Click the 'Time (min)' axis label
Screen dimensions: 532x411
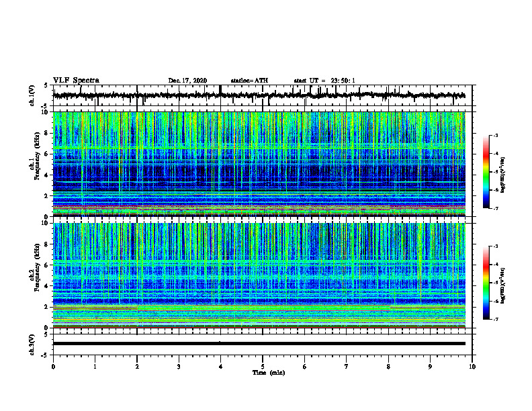click(x=269, y=373)
